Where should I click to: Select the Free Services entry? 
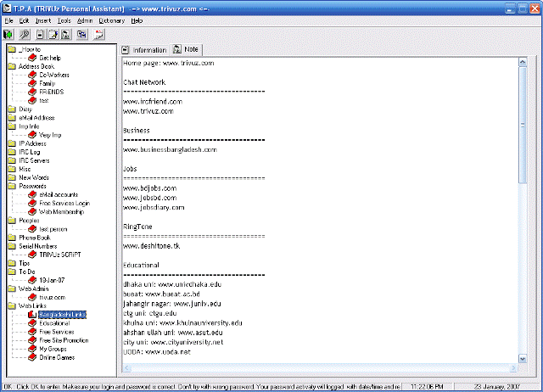pos(57,332)
